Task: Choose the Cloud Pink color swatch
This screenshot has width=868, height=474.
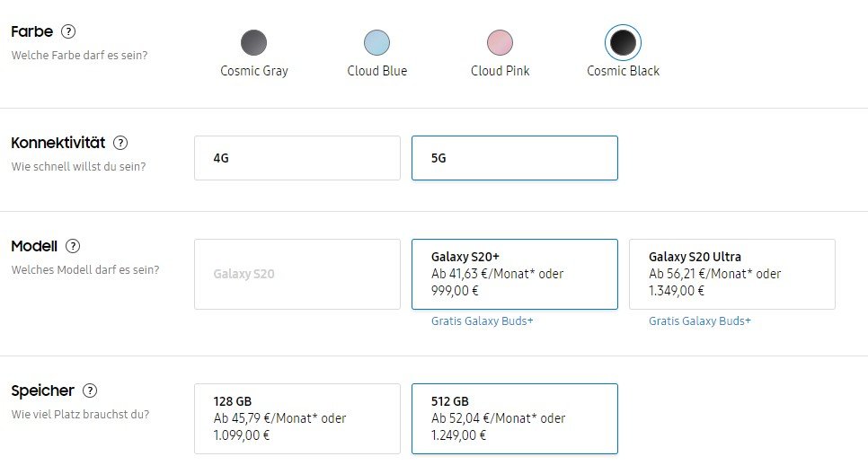Action: coord(500,42)
